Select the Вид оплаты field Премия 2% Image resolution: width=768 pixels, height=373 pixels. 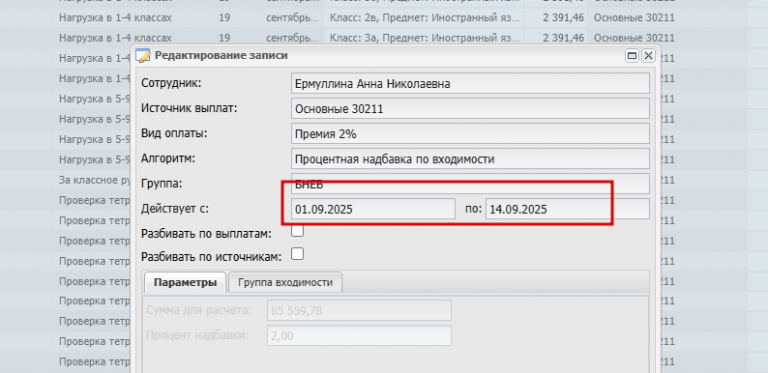470,134
